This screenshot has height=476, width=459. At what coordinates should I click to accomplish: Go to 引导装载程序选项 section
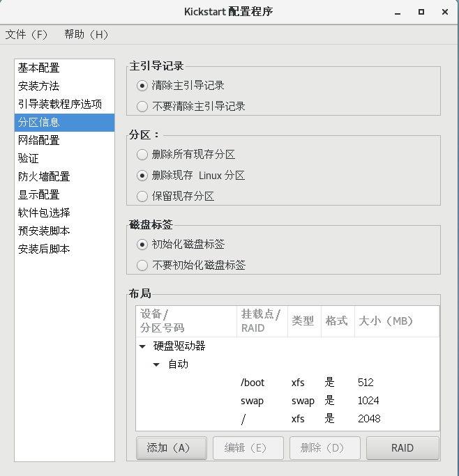(64, 104)
